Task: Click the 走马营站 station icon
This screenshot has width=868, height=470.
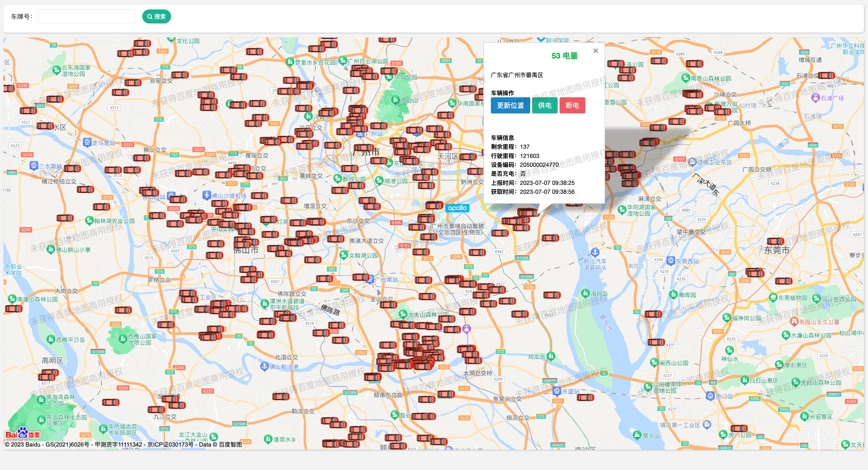Action: pyautogui.click(x=87, y=142)
